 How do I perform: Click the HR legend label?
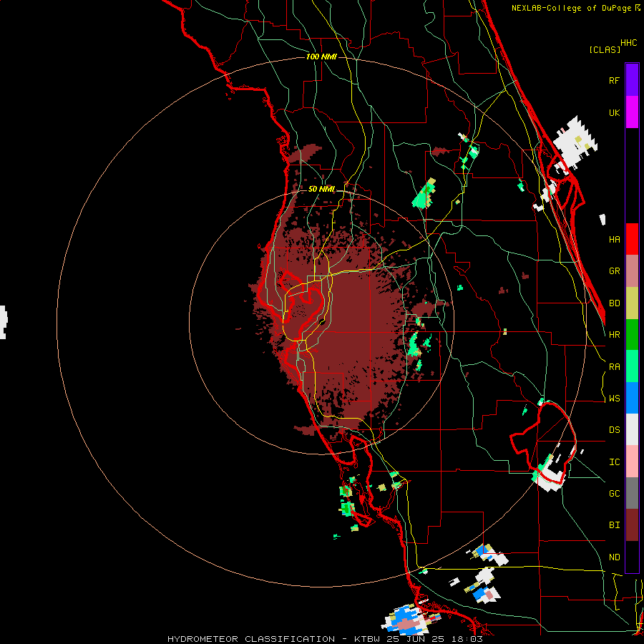tap(614, 335)
